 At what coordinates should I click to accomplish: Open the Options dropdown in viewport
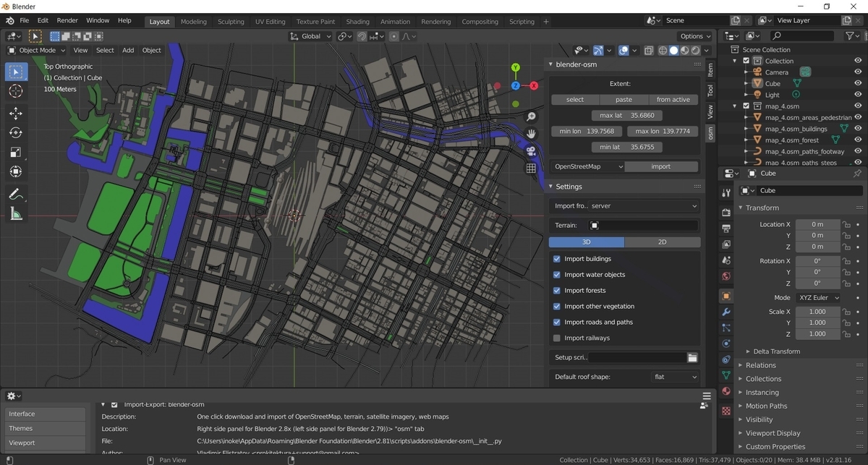[x=696, y=36]
